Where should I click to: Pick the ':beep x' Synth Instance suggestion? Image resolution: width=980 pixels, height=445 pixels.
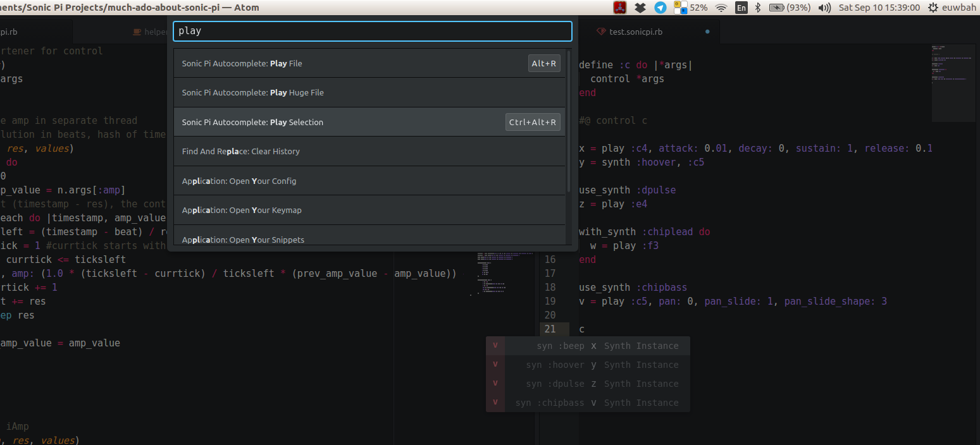pos(588,346)
